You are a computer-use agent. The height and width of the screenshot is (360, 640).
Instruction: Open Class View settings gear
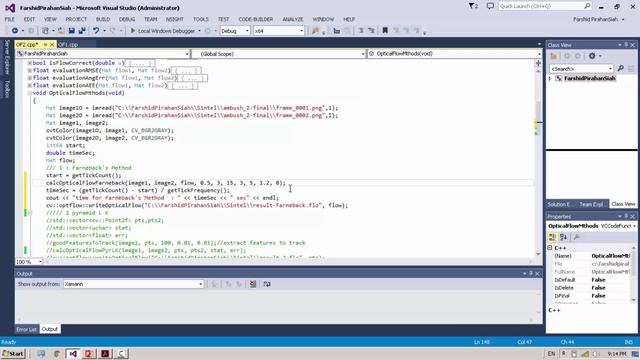click(592, 56)
